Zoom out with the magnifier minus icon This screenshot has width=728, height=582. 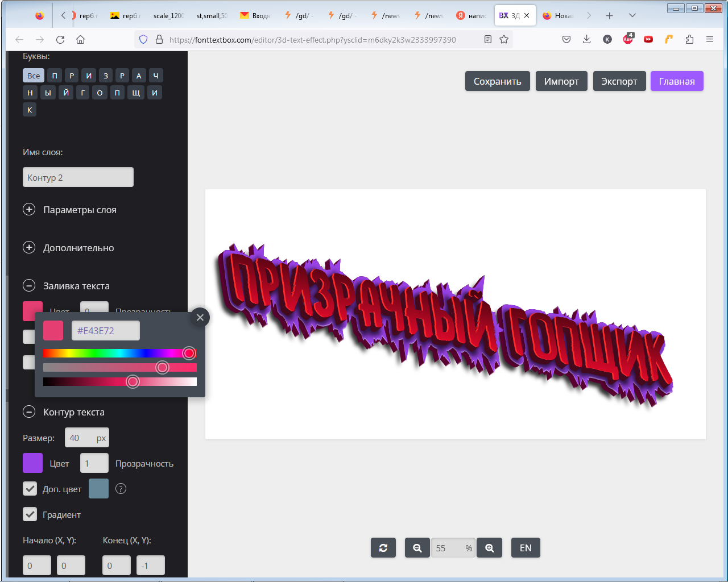(x=417, y=548)
